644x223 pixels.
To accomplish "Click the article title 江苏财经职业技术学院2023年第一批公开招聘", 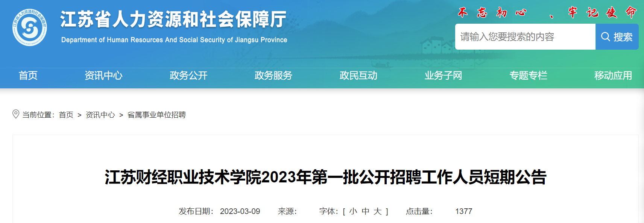I will click(325, 177).
